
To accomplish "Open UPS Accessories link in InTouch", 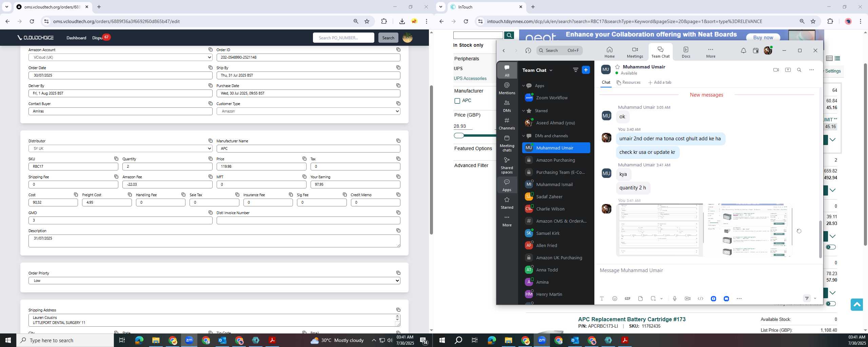I will [470, 78].
